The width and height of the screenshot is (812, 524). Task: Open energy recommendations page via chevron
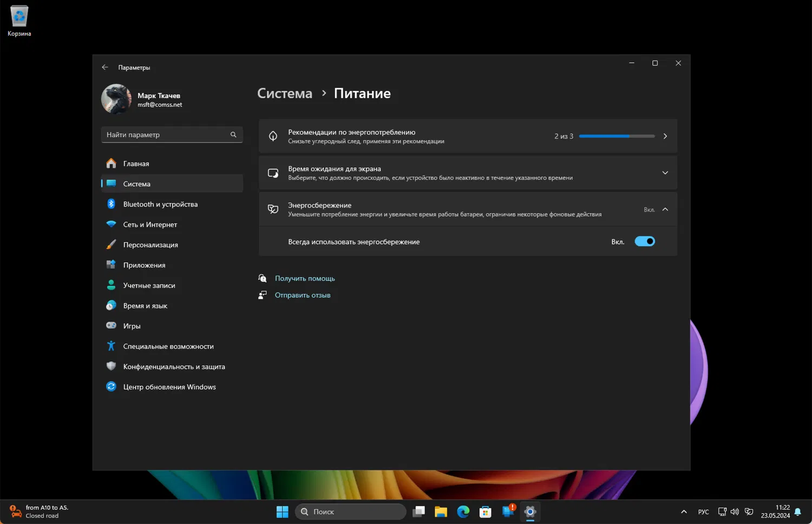665,136
